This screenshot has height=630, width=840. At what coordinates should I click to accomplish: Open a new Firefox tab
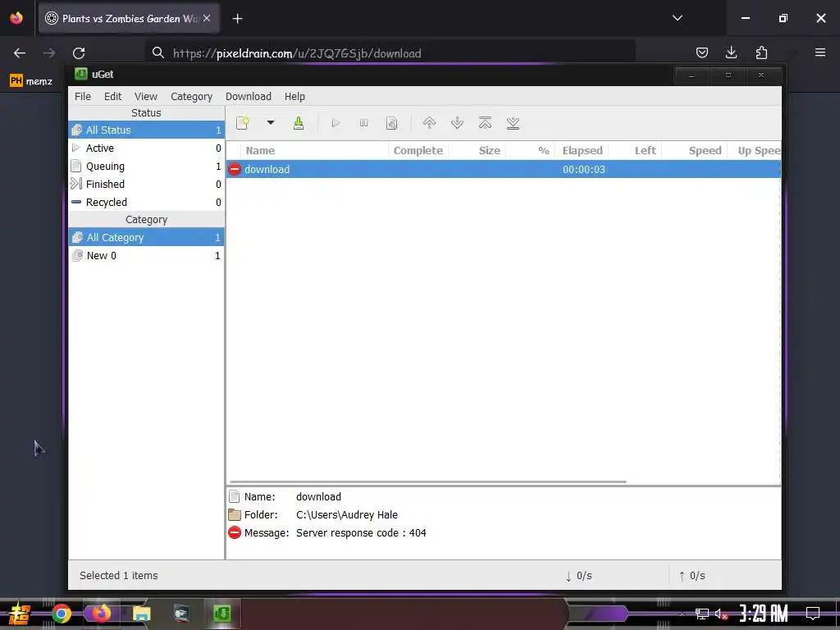(x=237, y=19)
